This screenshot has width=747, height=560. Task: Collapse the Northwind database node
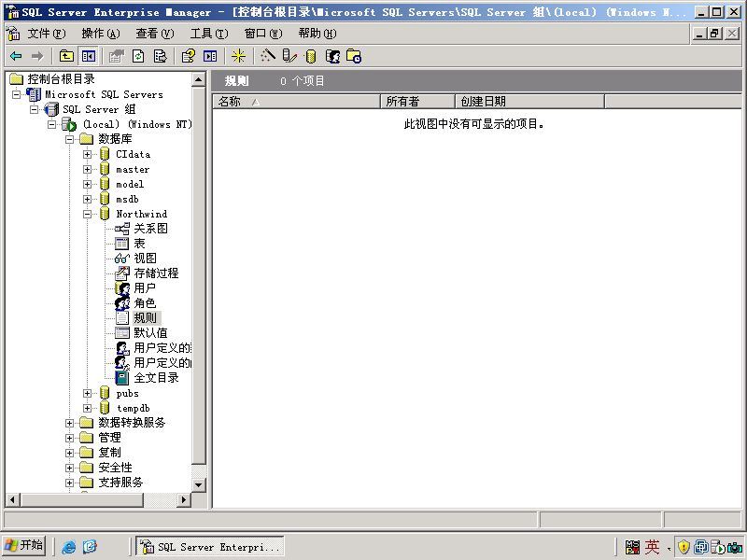pyautogui.click(x=87, y=215)
